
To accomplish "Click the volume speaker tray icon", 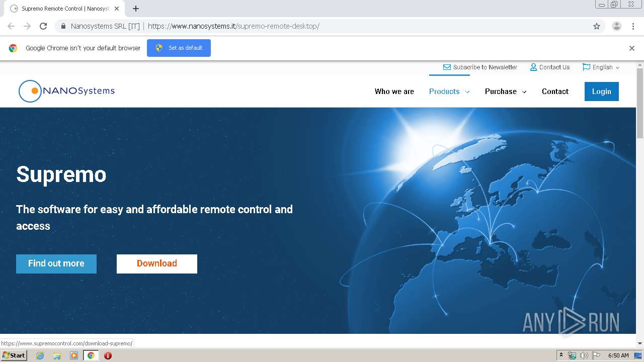I will tap(584, 355).
